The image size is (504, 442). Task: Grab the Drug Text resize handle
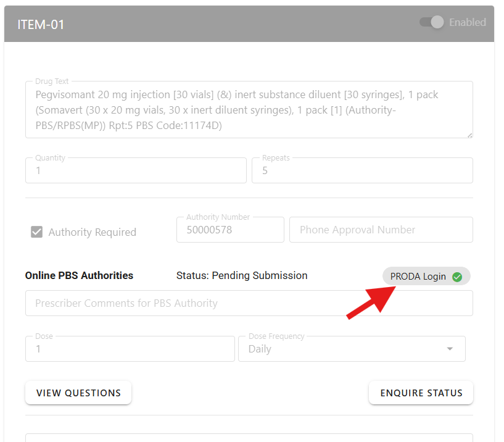point(469,135)
